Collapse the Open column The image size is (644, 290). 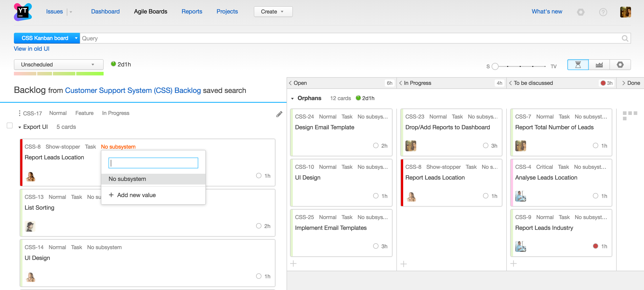290,83
